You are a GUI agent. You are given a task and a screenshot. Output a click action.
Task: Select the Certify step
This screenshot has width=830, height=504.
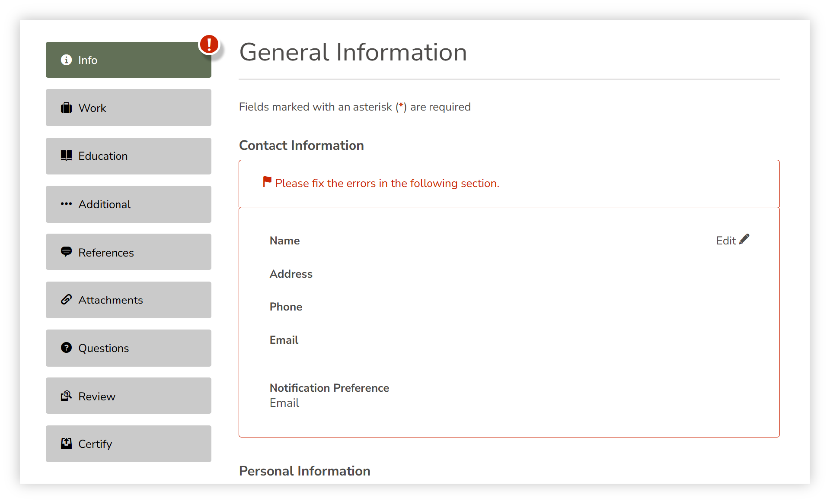point(128,444)
